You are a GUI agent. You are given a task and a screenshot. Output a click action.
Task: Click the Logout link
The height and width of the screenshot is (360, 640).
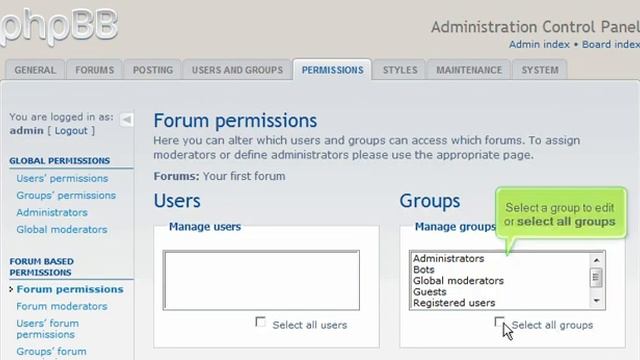(71, 131)
